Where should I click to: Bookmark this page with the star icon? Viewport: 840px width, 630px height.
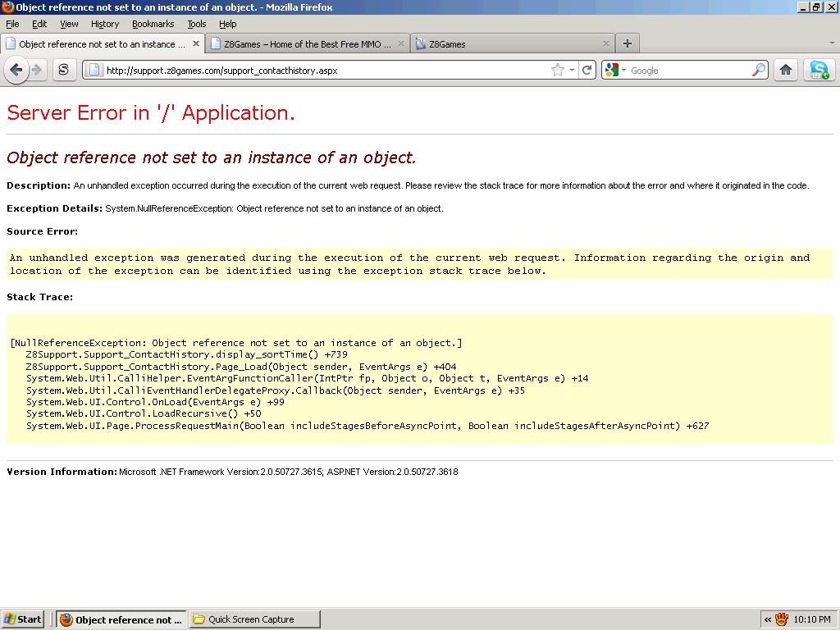pos(558,71)
